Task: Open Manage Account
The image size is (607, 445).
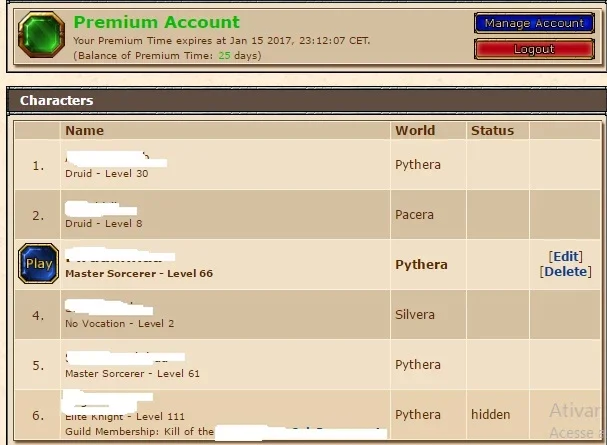Action: [x=534, y=23]
